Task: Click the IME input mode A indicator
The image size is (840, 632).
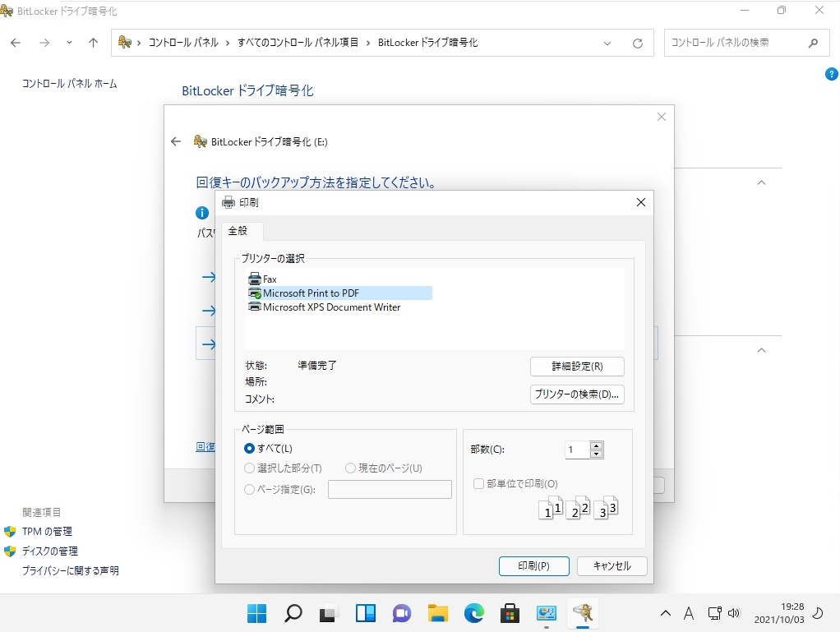Action: tap(689, 613)
